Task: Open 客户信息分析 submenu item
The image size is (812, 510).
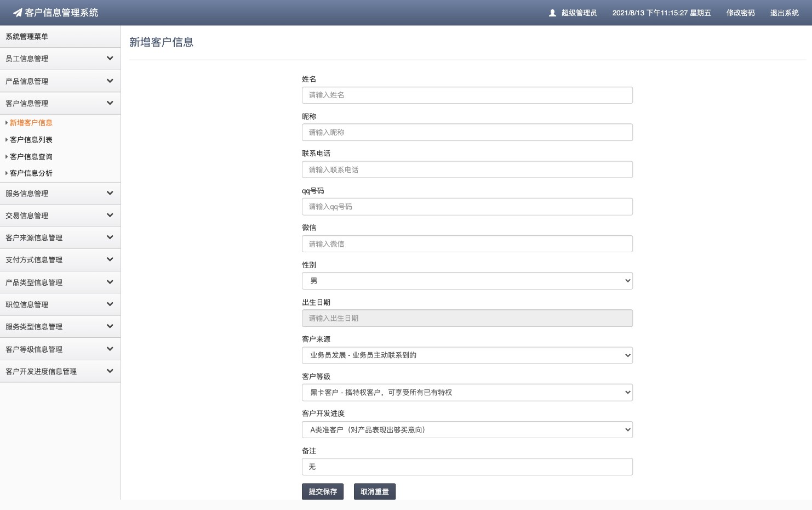Action: pyautogui.click(x=31, y=173)
